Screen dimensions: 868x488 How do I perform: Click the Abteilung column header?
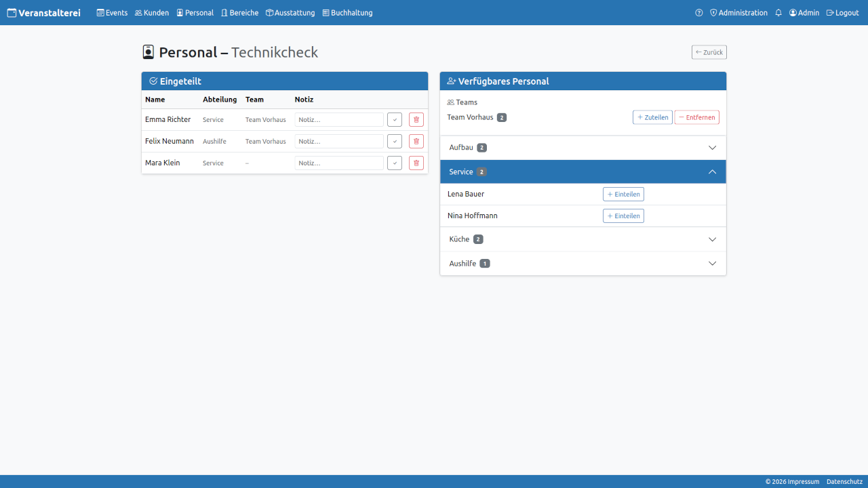pyautogui.click(x=220, y=100)
